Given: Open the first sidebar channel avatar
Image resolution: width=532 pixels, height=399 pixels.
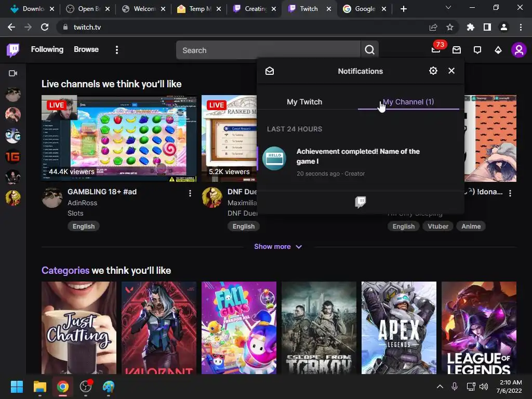Looking at the screenshot, I should pyautogui.click(x=13, y=95).
